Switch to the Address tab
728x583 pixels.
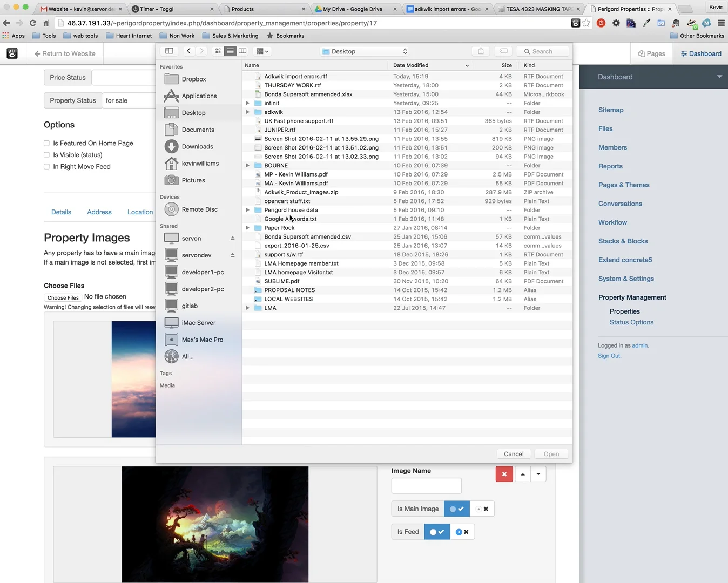99,212
